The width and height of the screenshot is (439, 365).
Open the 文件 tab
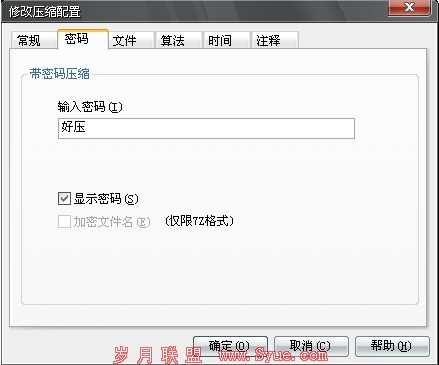pyautogui.click(x=131, y=41)
